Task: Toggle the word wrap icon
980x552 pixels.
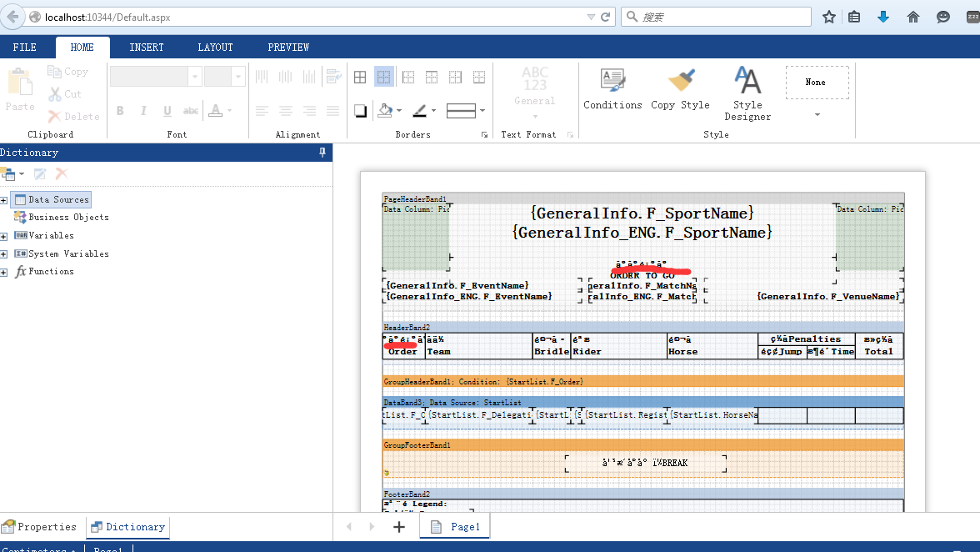Action: pyautogui.click(x=333, y=77)
